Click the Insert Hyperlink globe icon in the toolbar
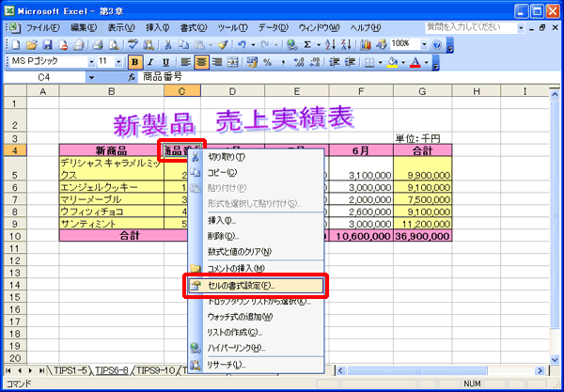The width and height of the screenshot is (564, 392). 292,45
